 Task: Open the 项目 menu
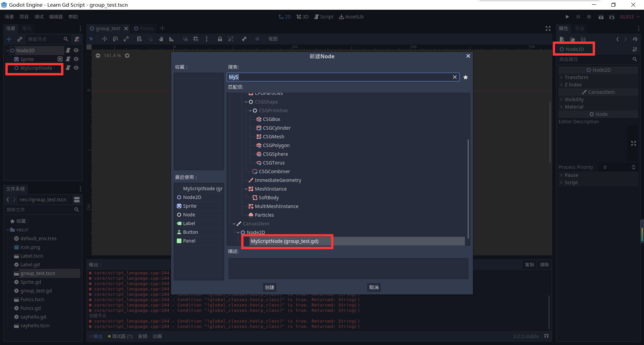point(24,17)
